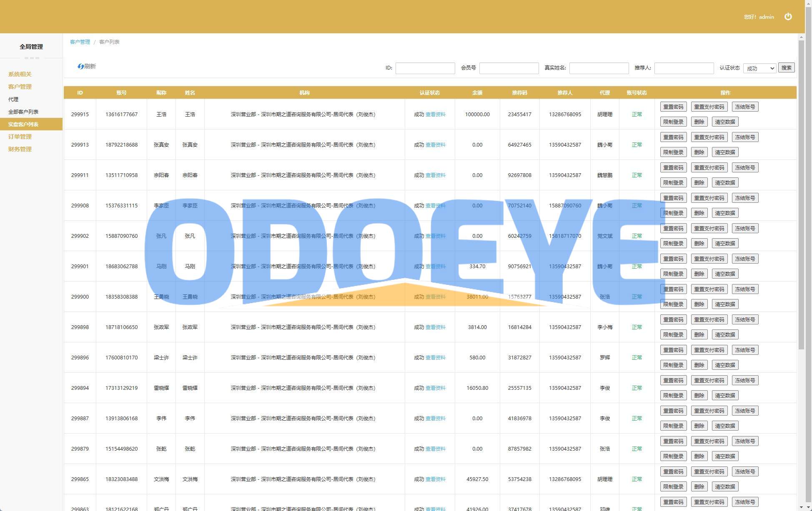The image size is (812, 511).
Task: Click 删除 for row 299913
Action: point(699,152)
